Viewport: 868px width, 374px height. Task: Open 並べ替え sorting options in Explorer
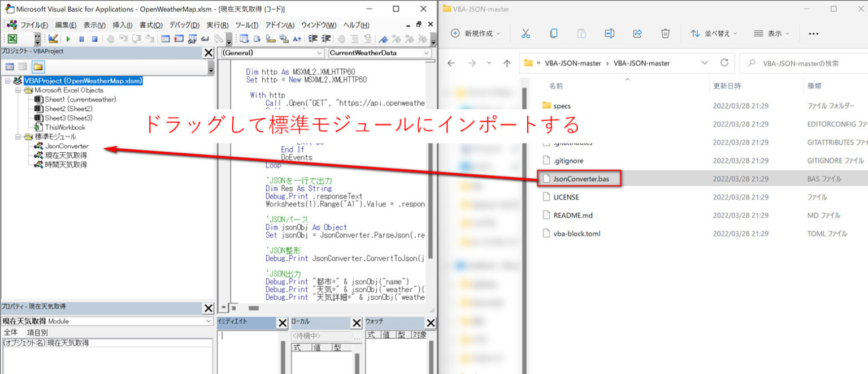[714, 33]
